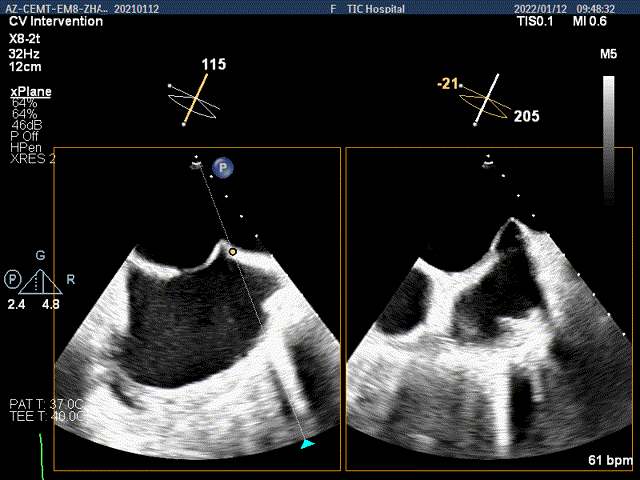Click the small orange circle on the scan line

pos(233,252)
